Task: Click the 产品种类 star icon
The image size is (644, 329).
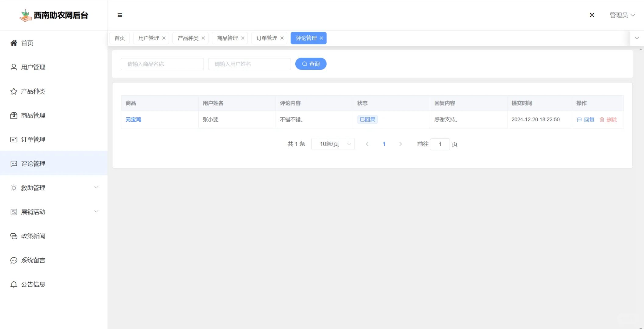Action: (x=13, y=91)
